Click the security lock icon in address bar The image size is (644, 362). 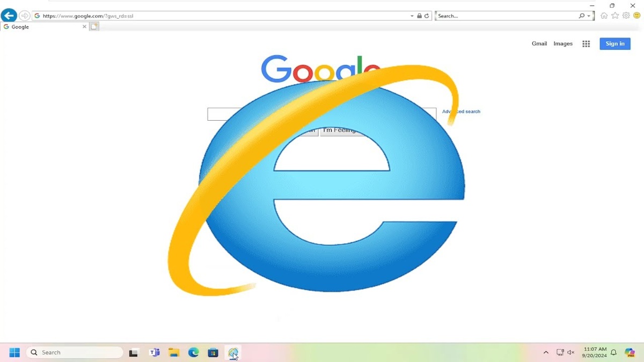click(x=420, y=16)
